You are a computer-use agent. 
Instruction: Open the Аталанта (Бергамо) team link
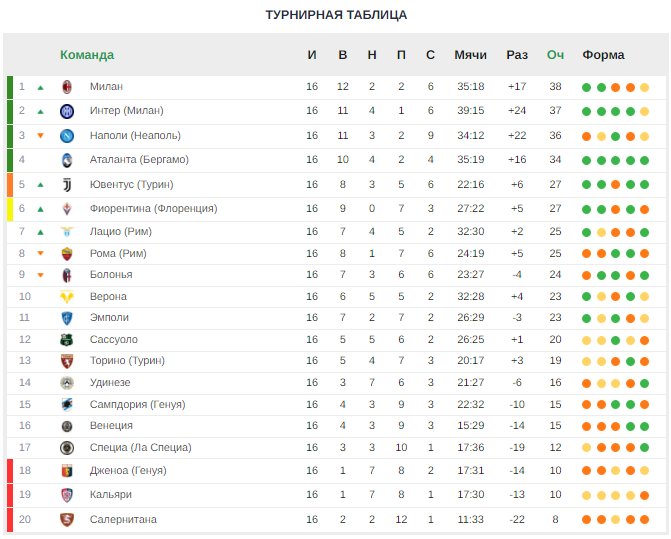[x=139, y=160]
